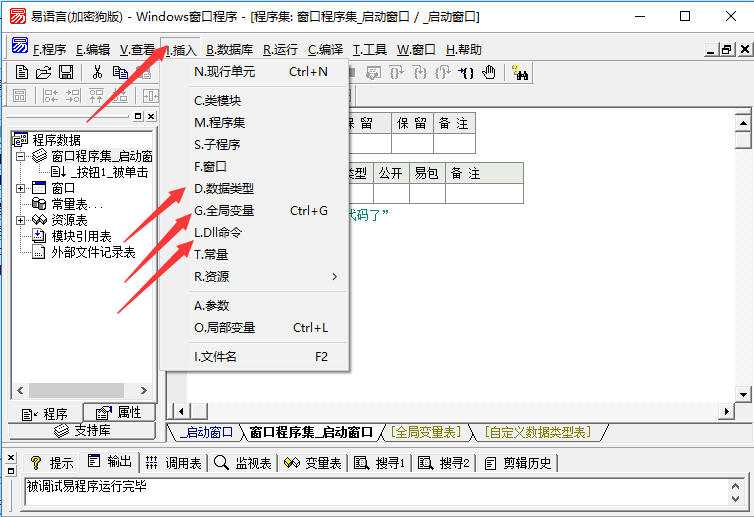Open the R.资源 submenu arrow
The width and height of the screenshot is (754, 517).
coord(334,277)
